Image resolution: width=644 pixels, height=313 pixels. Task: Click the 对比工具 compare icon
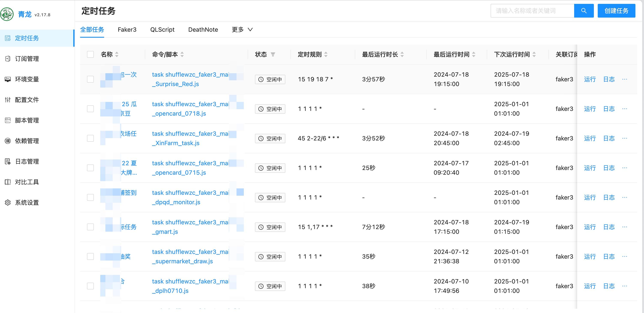click(x=8, y=182)
